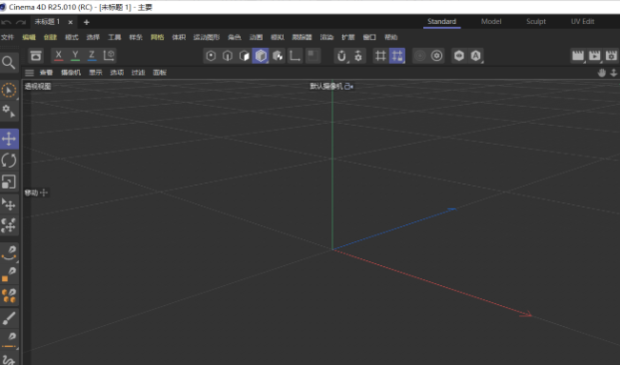Open the 显示 viewport menu
The image size is (620, 365).
click(x=95, y=73)
